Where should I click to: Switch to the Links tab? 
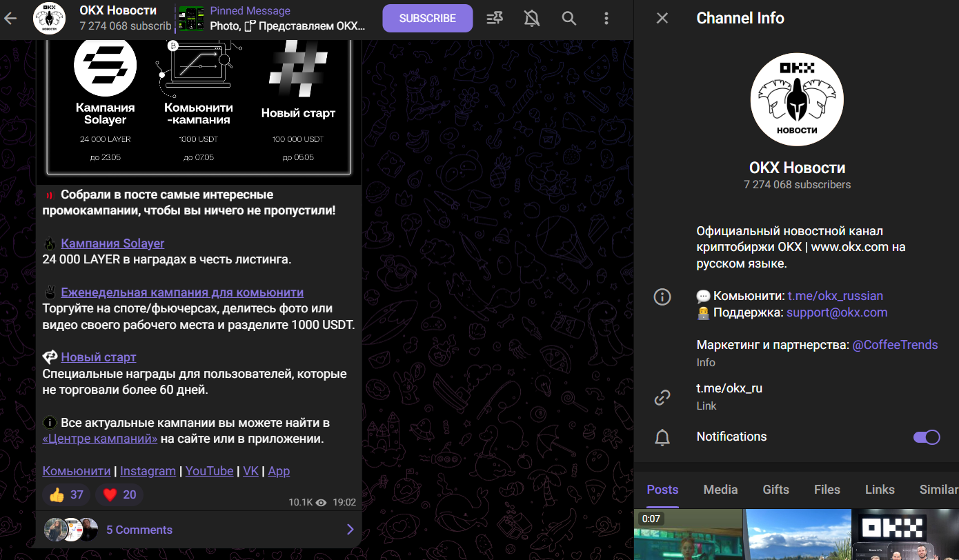(880, 490)
